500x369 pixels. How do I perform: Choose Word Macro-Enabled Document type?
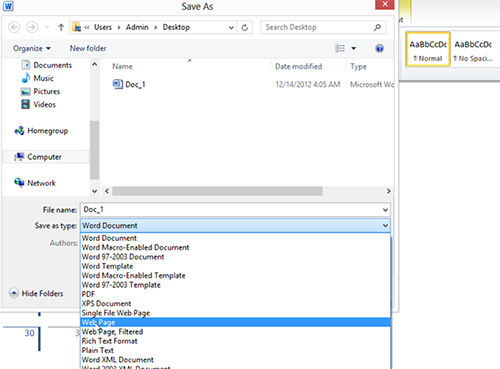click(236, 247)
